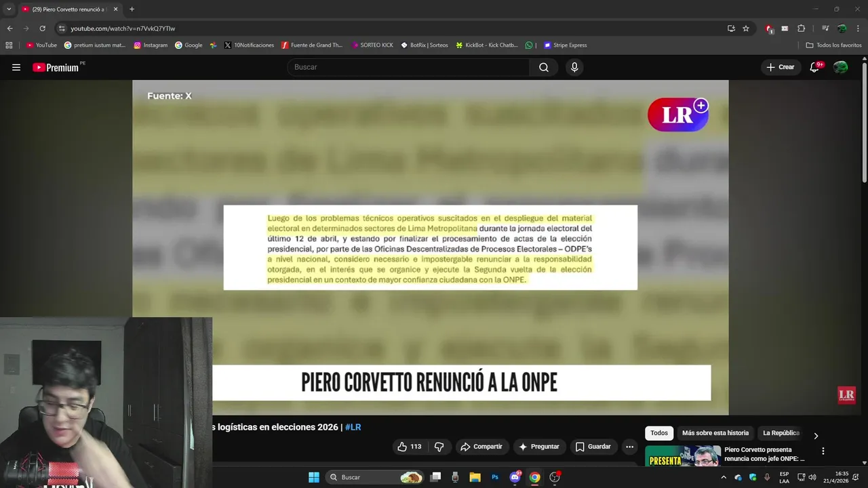This screenshot has height=488, width=868.
Task: Open the Piero Corvetto suggested video thumbnail
Action: point(682,456)
